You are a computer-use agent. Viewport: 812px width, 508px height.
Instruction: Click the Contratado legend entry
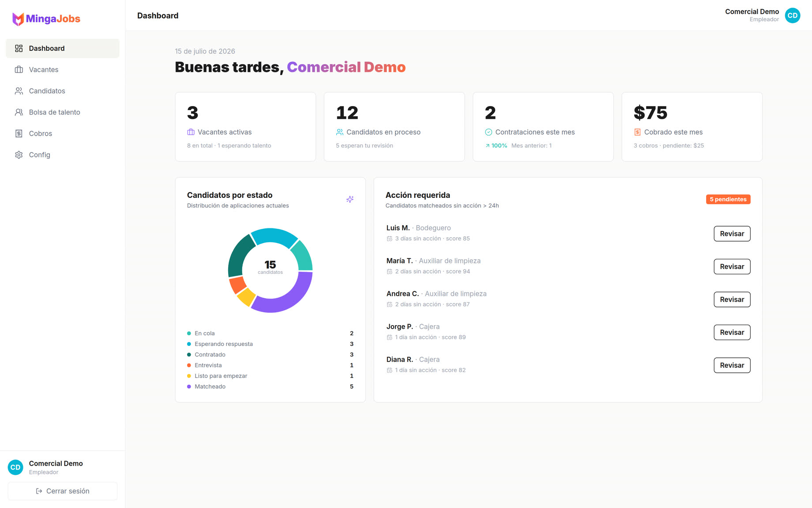[270, 355]
